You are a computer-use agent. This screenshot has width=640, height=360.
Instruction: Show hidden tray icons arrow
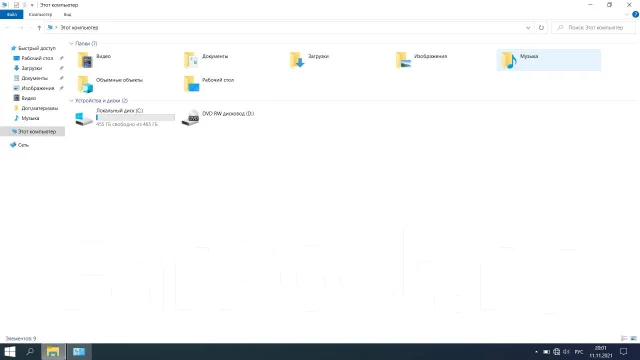coord(536,352)
